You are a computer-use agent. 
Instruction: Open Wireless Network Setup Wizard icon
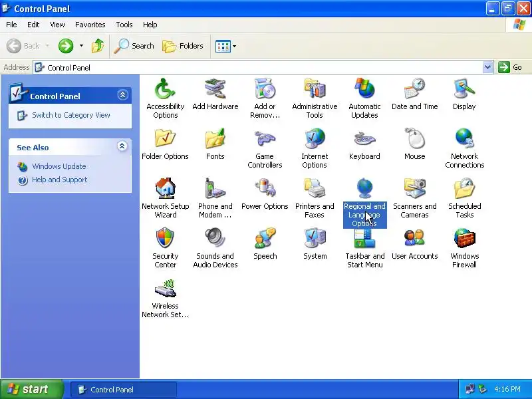tap(165, 289)
